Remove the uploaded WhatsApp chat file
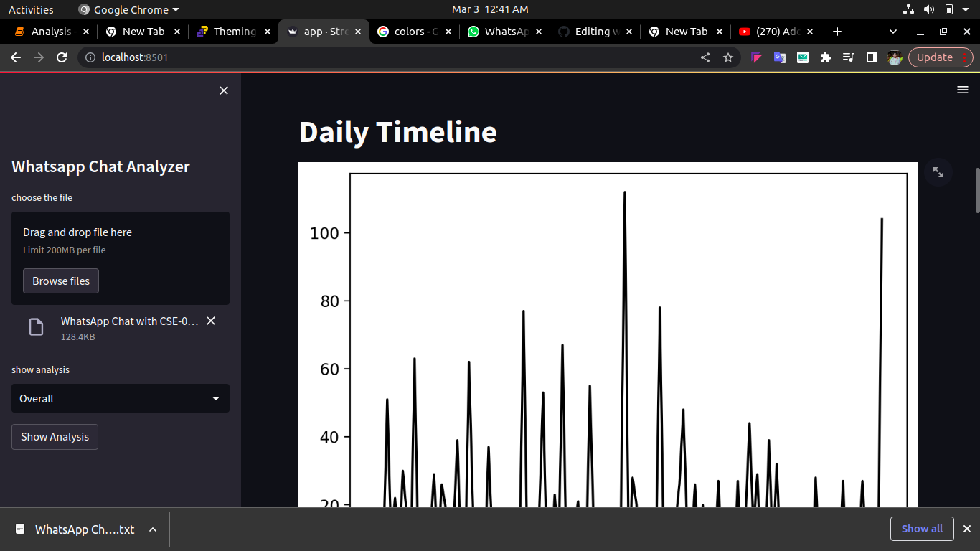This screenshot has height=551, width=980. (210, 321)
